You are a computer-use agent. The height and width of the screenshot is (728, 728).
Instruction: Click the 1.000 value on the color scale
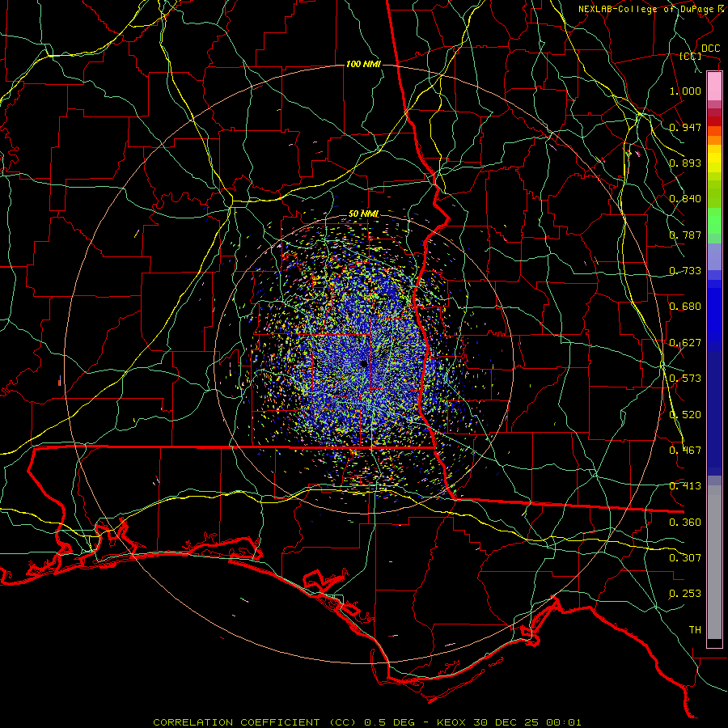685,91
